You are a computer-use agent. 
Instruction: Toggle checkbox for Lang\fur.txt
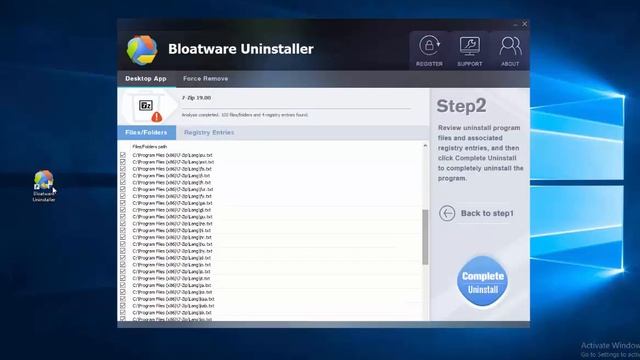[x=123, y=189]
